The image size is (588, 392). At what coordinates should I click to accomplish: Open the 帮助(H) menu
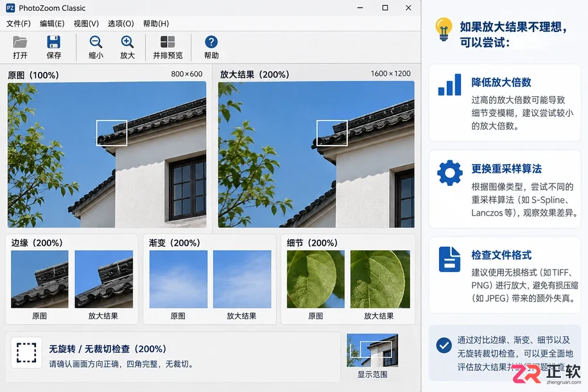[x=156, y=24]
